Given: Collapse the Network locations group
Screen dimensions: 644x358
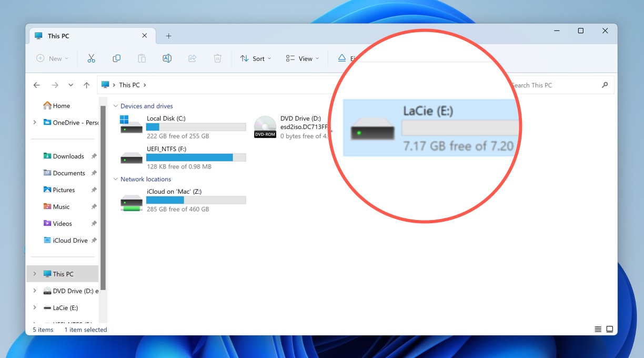Looking at the screenshot, I should point(116,179).
